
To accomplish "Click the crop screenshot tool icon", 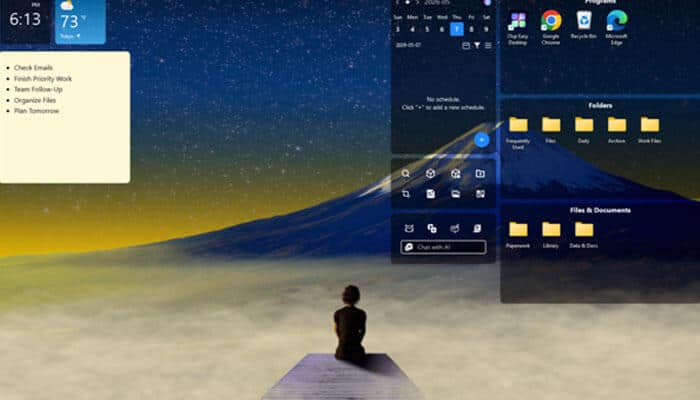I will (405, 194).
